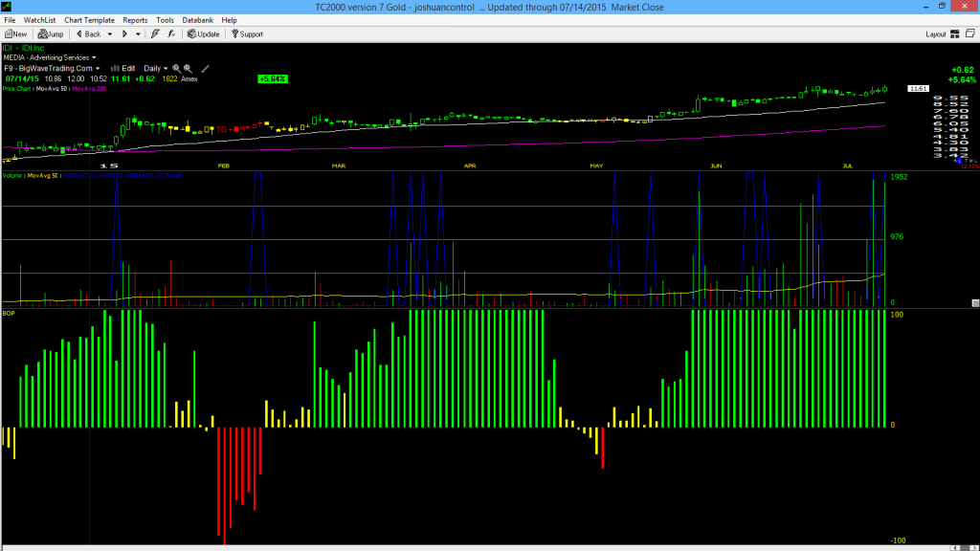Screen dimensions: 980x551
Task: Click the green +5.64% change badge
Action: pyautogui.click(x=273, y=78)
